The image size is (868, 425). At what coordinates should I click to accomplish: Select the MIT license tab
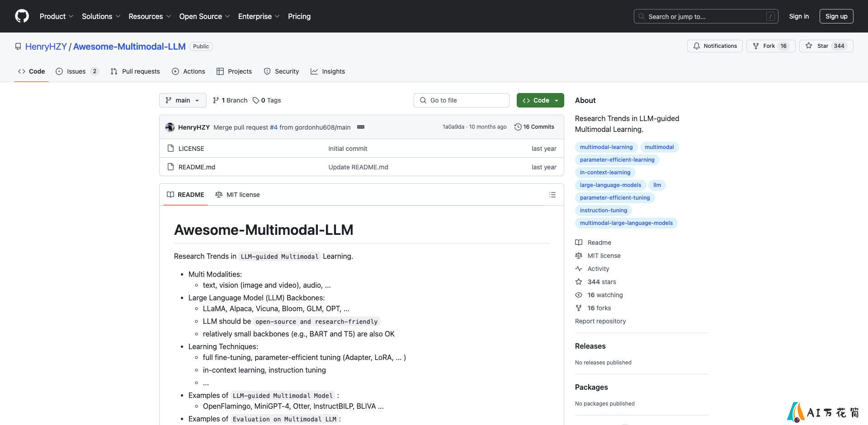[237, 195]
